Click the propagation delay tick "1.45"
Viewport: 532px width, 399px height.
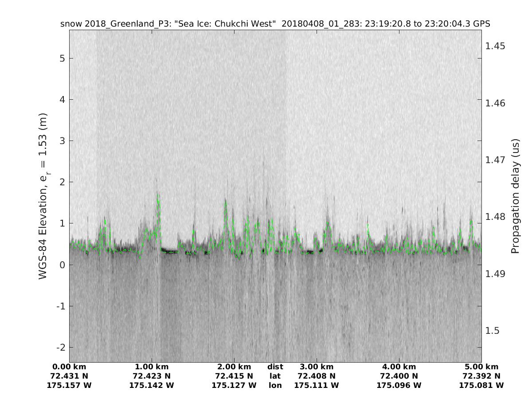(x=496, y=46)
